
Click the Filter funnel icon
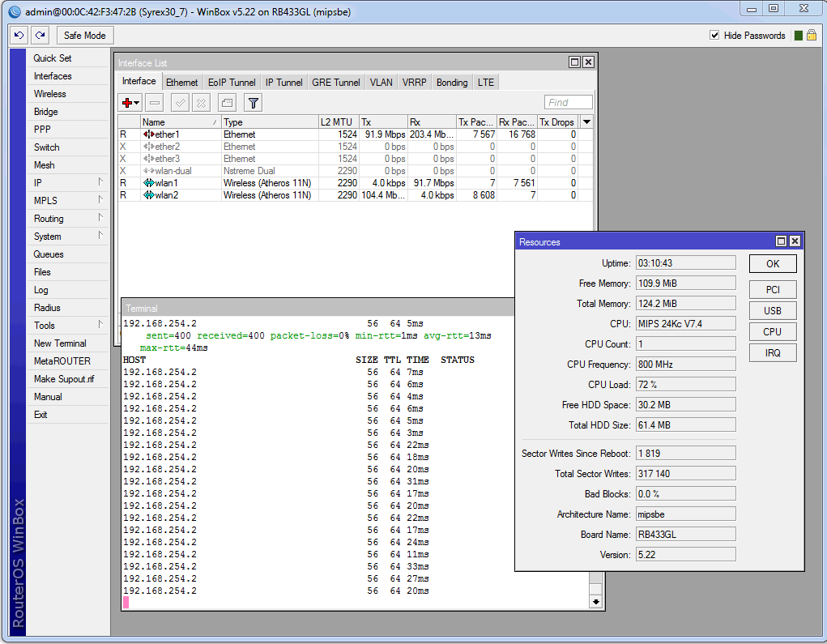coord(254,103)
